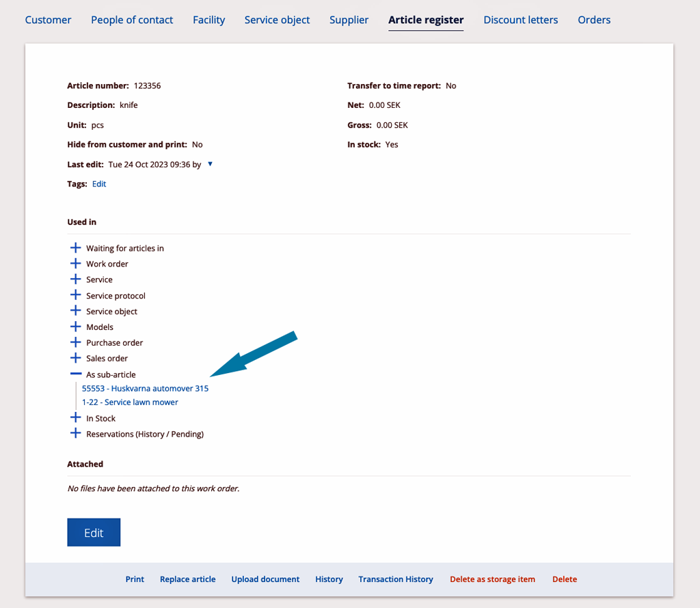Expand the Work order plus icon
This screenshot has height=608, width=700.
pos(75,263)
